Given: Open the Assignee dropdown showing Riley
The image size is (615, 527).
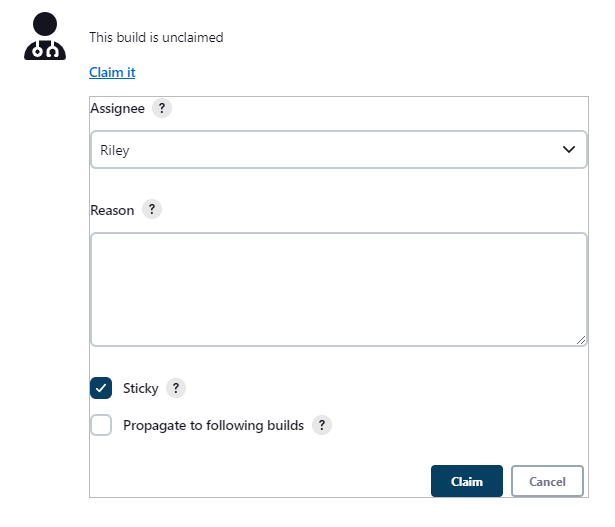Looking at the screenshot, I should (339, 150).
